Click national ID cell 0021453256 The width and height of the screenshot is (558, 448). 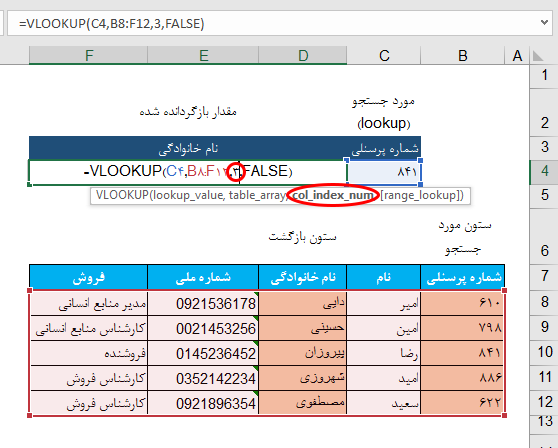[x=203, y=328]
